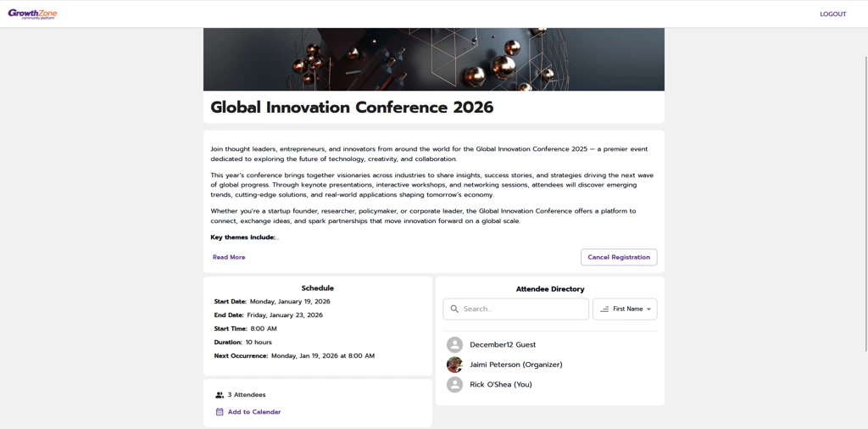868x429 pixels.
Task: Click the calendar icon next to Add to Calendar
Action: (x=220, y=412)
